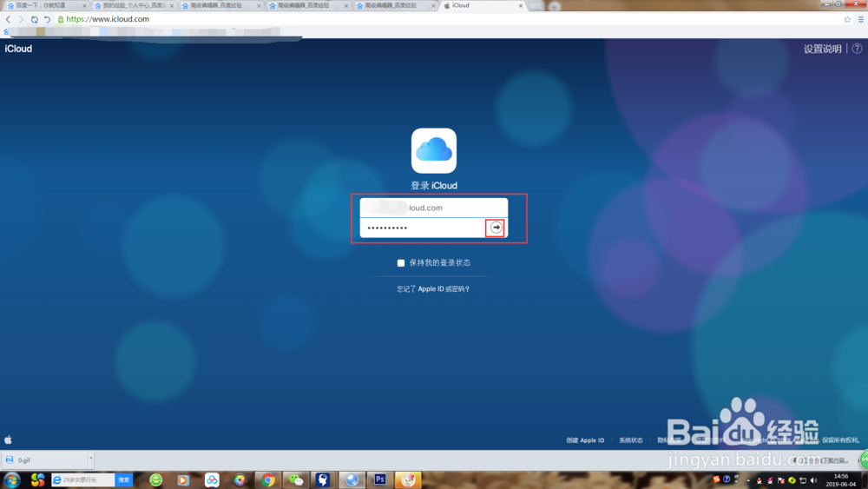Click the browser forward arrow
This screenshot has width=868, height=489.
[21, 19]
